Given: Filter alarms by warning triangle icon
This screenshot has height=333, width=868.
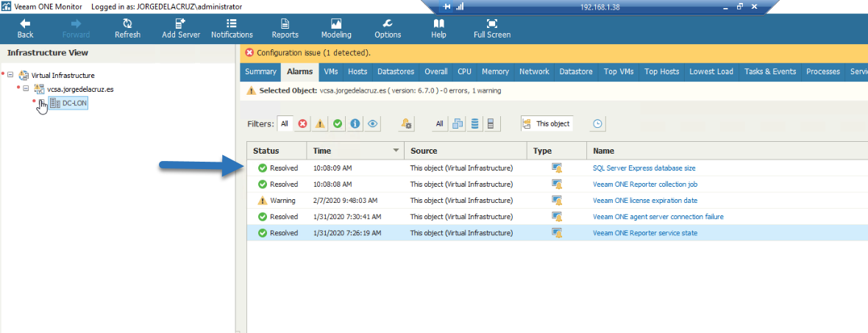Looking at the screenshot, I should click(x=320, y=124).
